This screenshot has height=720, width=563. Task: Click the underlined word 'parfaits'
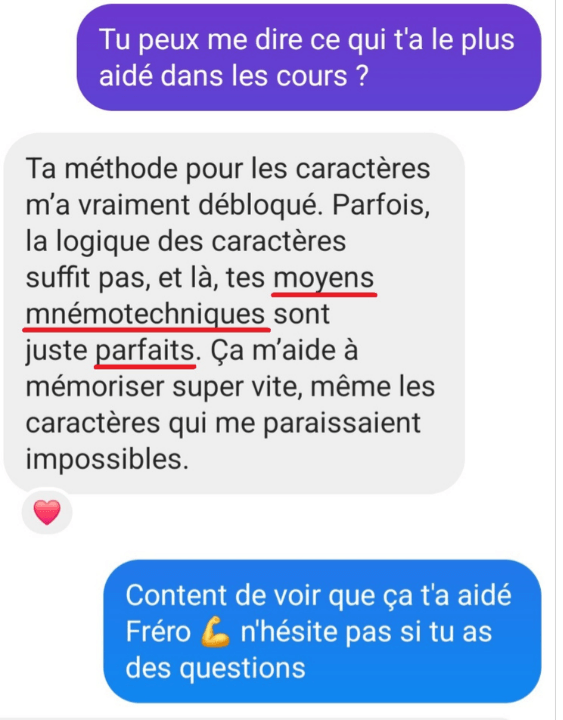(145, 351)
